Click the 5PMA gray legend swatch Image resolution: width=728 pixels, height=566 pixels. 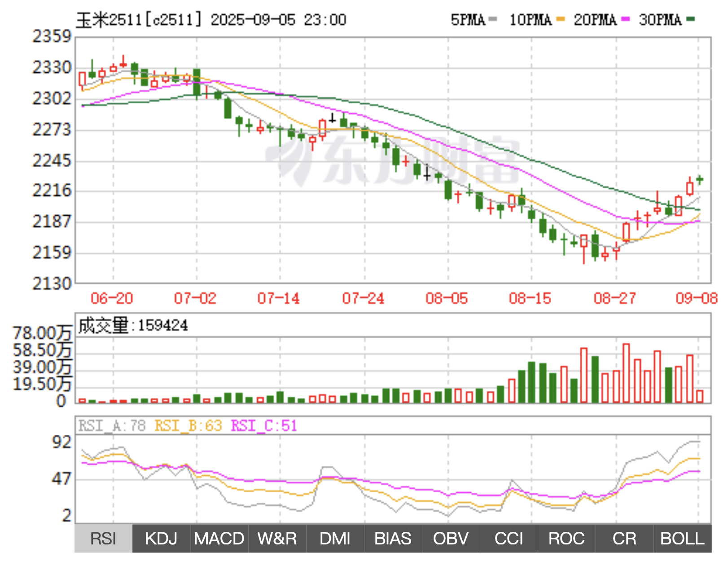coord(493,19)
